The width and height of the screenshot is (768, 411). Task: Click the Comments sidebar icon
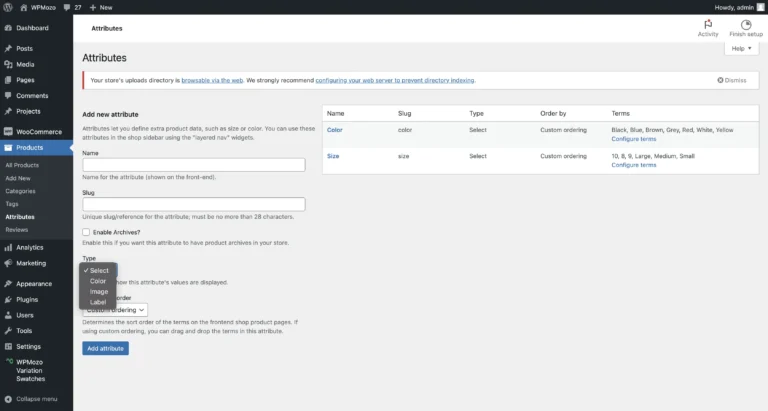pos(8,96)
